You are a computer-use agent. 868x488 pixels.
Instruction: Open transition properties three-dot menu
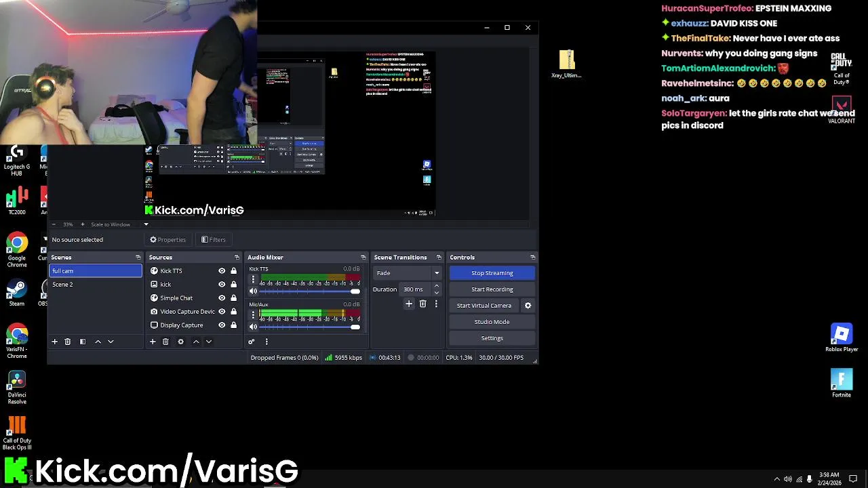tap(436, 304)
